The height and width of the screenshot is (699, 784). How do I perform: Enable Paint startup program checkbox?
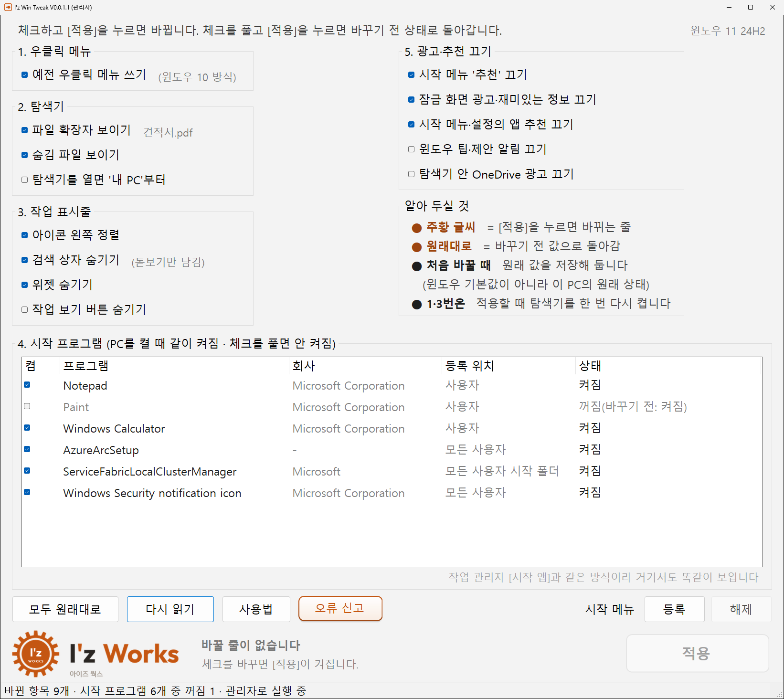[27, 406]
